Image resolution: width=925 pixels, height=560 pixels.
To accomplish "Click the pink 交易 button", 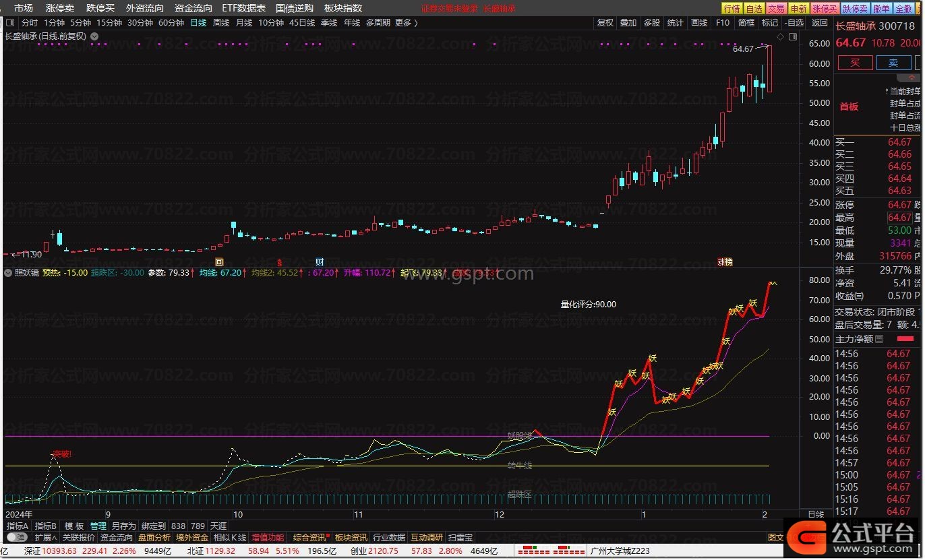I will point(777,9).
